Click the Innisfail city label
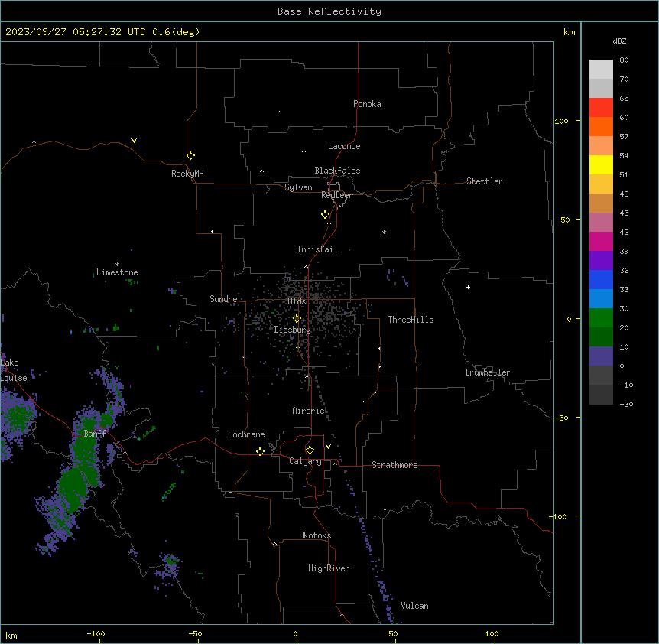659x644 pixels. 317,249
